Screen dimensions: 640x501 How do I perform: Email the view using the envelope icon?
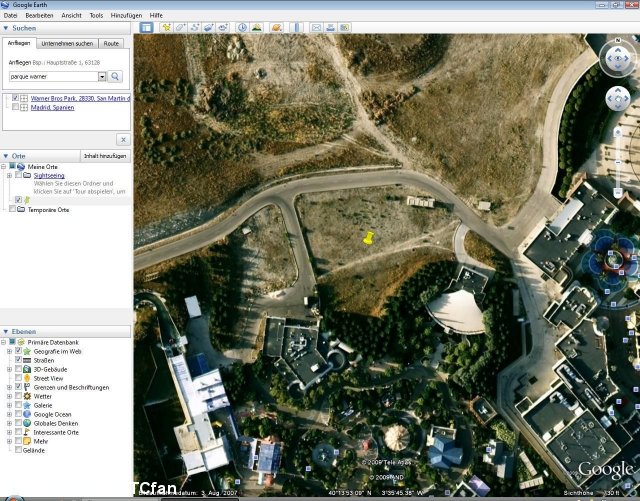click(x=316, y=28)
